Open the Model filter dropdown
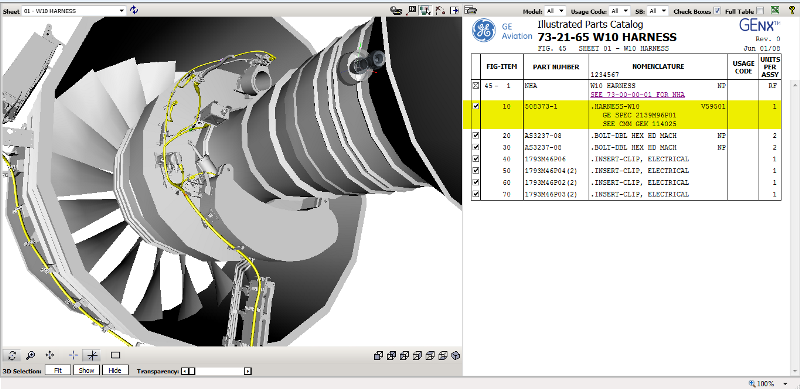 (x=555, y=10)
